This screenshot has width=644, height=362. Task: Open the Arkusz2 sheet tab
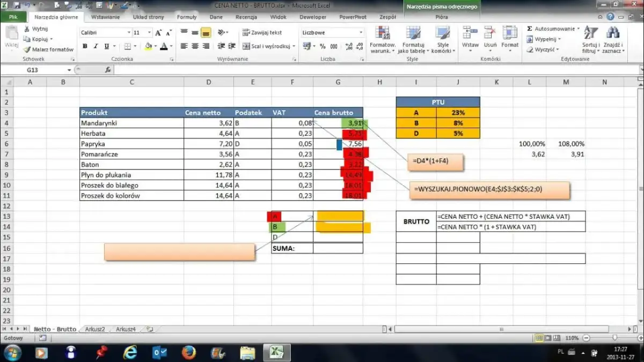point(95,329)
